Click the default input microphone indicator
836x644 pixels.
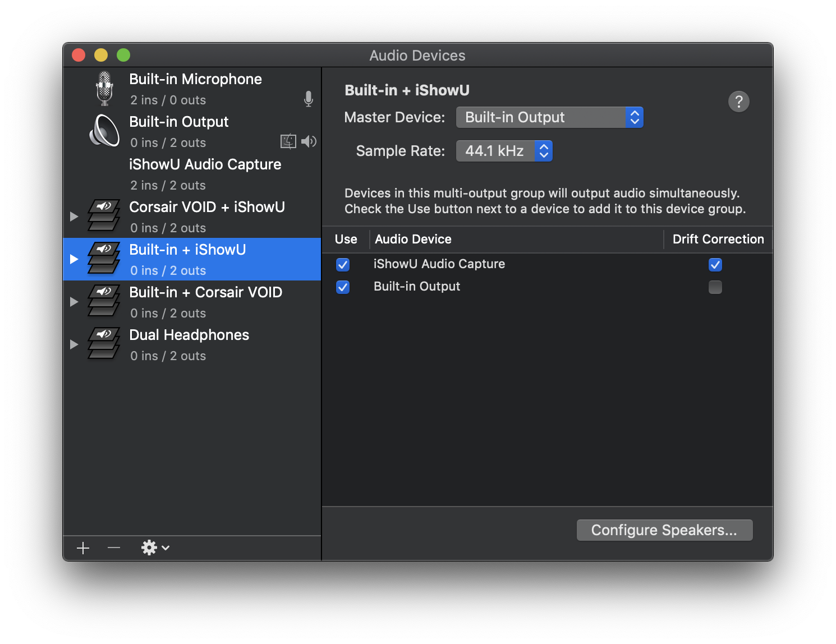click(309, 99)
